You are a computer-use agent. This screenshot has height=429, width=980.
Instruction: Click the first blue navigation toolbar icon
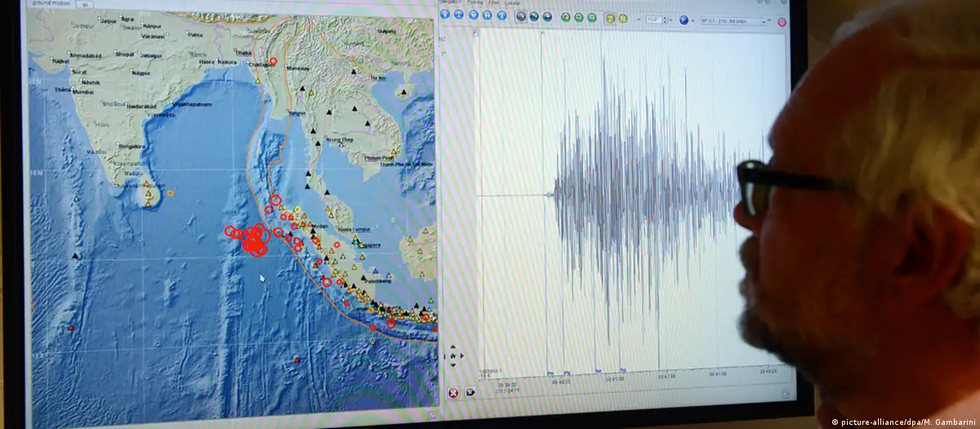pyautogui.click(x=445, y=15)
